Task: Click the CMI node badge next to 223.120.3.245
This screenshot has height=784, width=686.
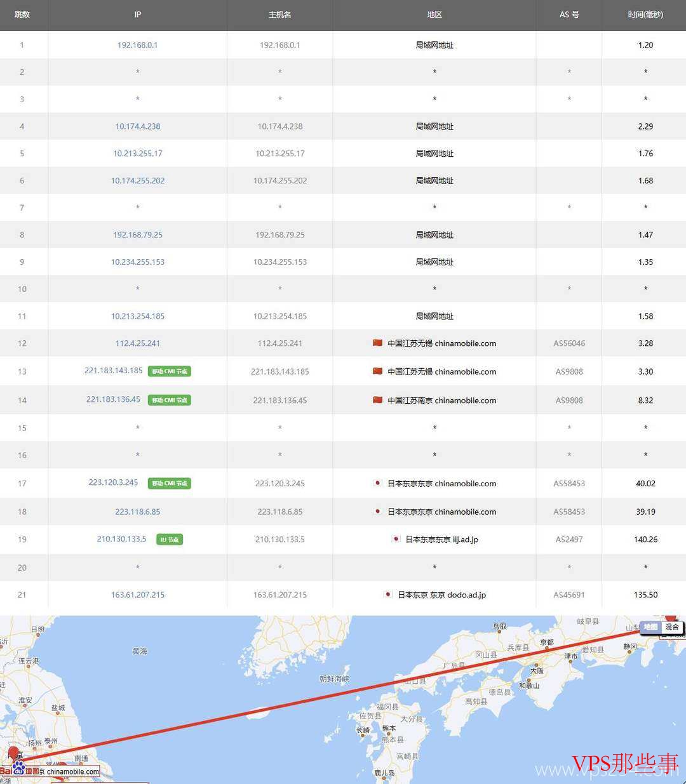Action: tap(170, 483)
